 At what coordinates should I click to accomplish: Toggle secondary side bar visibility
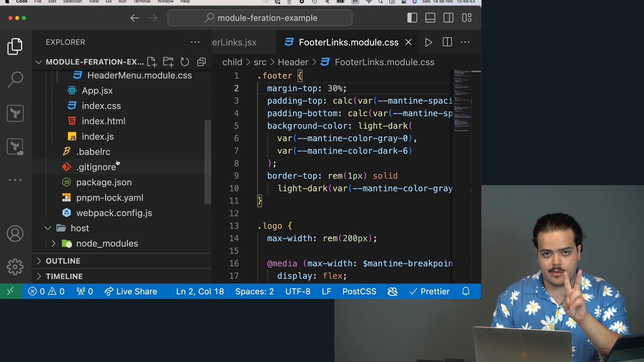[x=448, y=18]
